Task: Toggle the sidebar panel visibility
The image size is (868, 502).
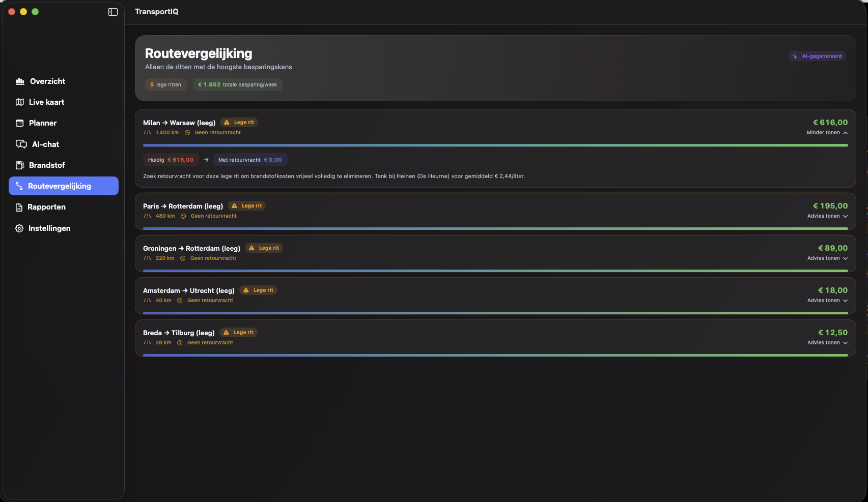Action: pos(113,12)
